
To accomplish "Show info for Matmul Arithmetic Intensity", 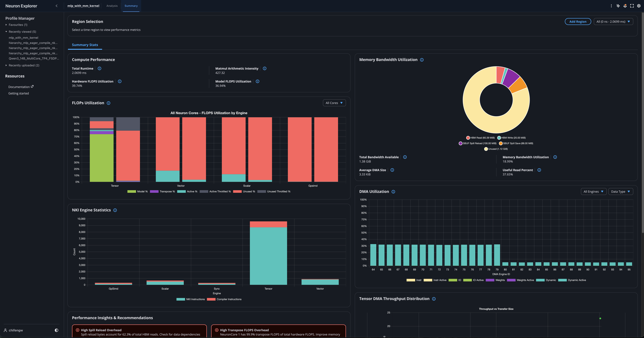I will click(265, 68).
